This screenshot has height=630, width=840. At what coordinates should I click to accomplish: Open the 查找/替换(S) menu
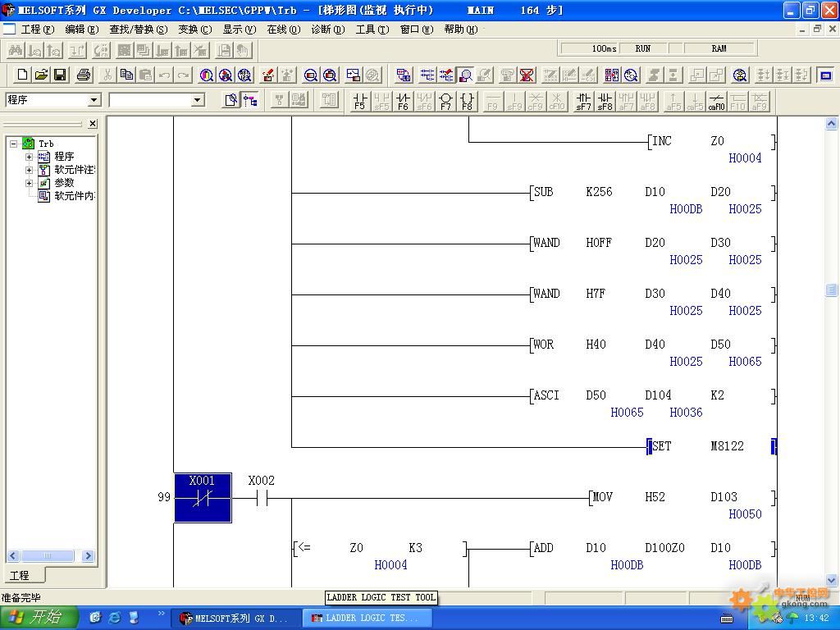[x=138, y=30]
